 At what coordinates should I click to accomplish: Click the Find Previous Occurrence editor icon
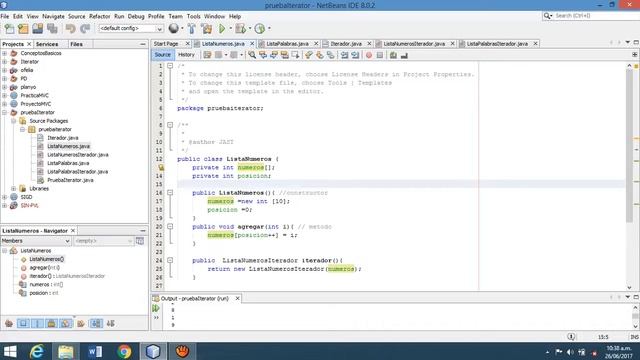pos(263,55)
